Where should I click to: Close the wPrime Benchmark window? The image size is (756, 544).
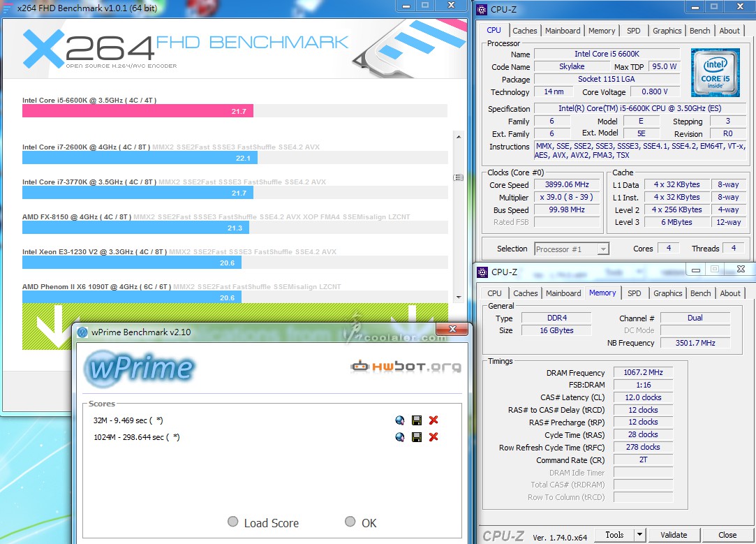click(x=452, y=330)
